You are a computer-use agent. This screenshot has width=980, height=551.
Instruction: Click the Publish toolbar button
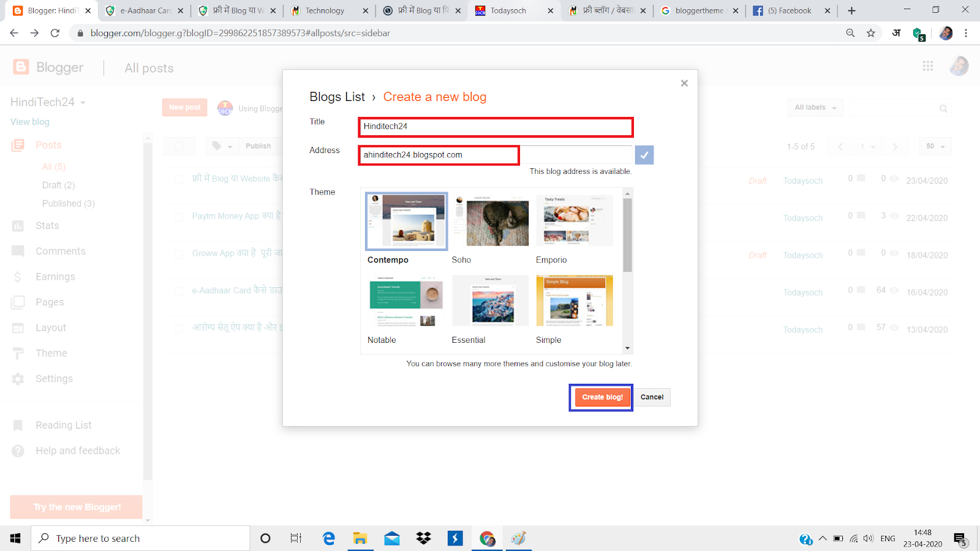(x=258, y=146)
